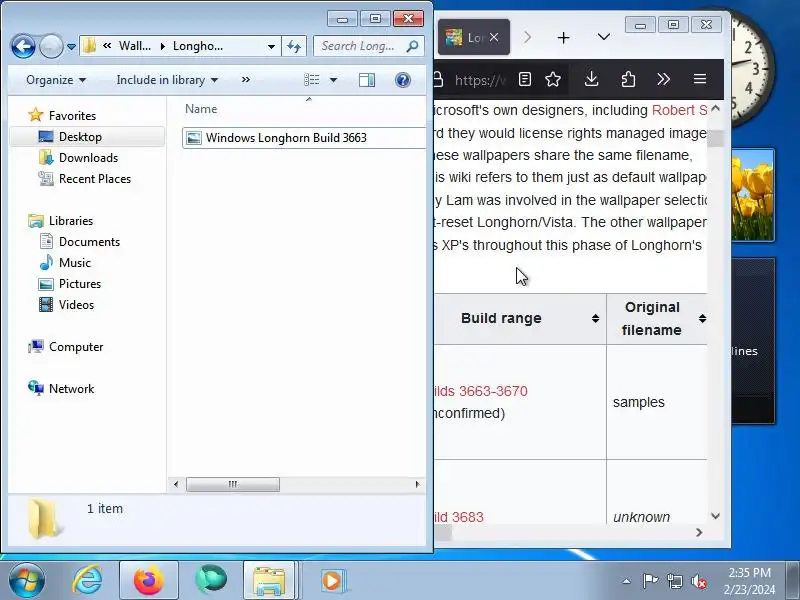Viewport: 800px width, 600px height.
Task: Open the Documents library
Action: tap(89, 242)
